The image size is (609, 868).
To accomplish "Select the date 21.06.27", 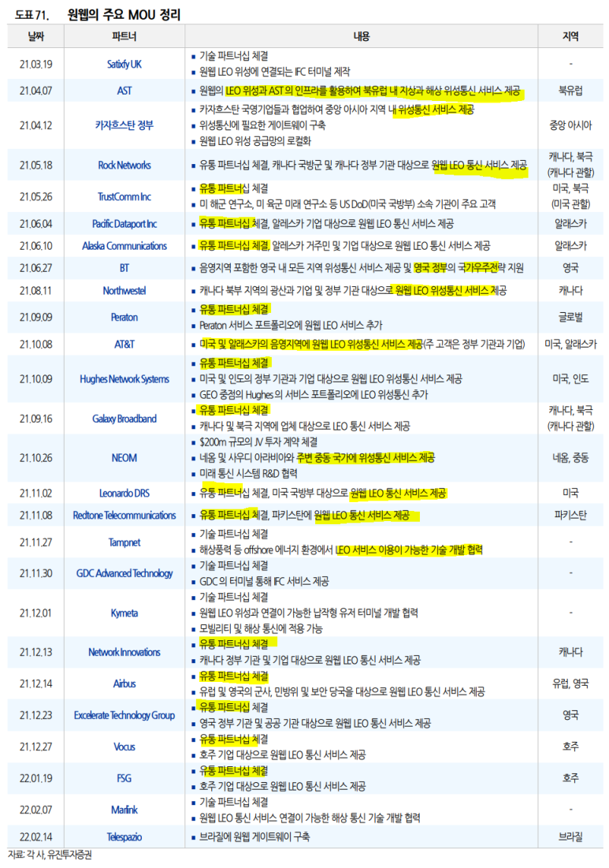I will point(36,268).
